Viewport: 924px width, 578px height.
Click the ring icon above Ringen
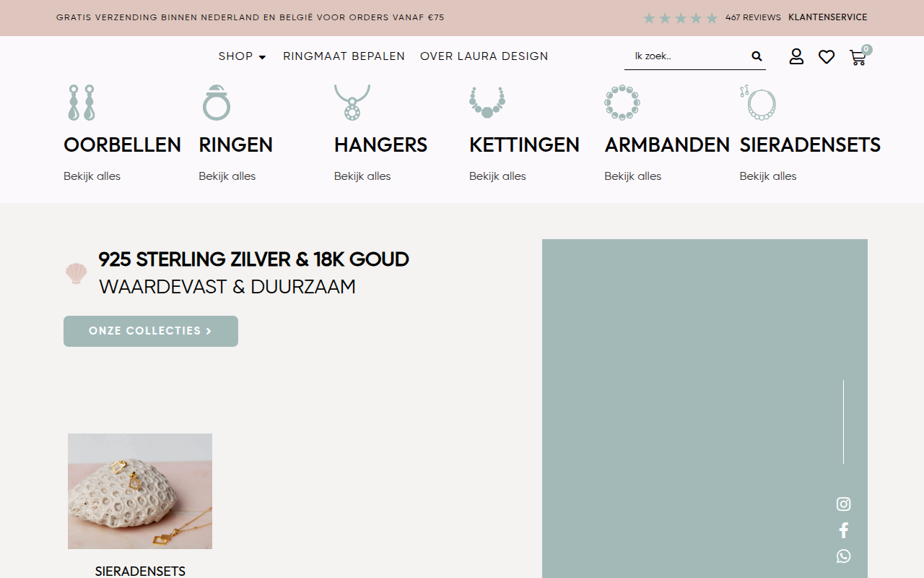tap(217, 103)
